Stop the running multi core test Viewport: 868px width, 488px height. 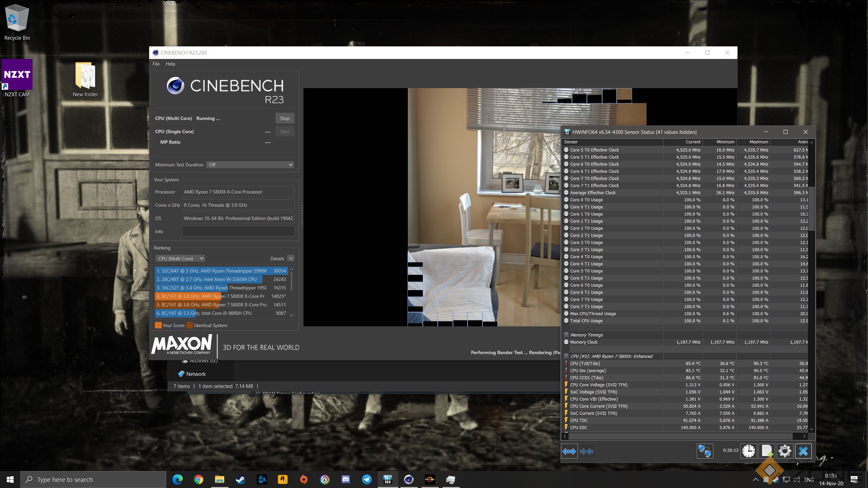point(284,118)
